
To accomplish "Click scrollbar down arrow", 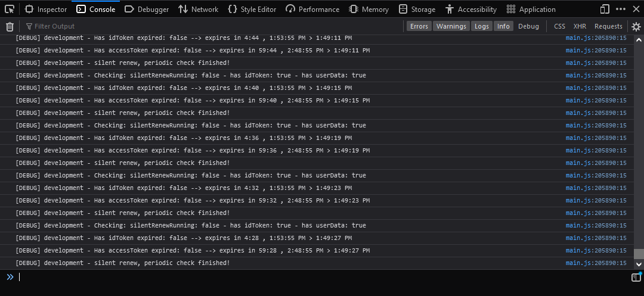I will point(638,264).
